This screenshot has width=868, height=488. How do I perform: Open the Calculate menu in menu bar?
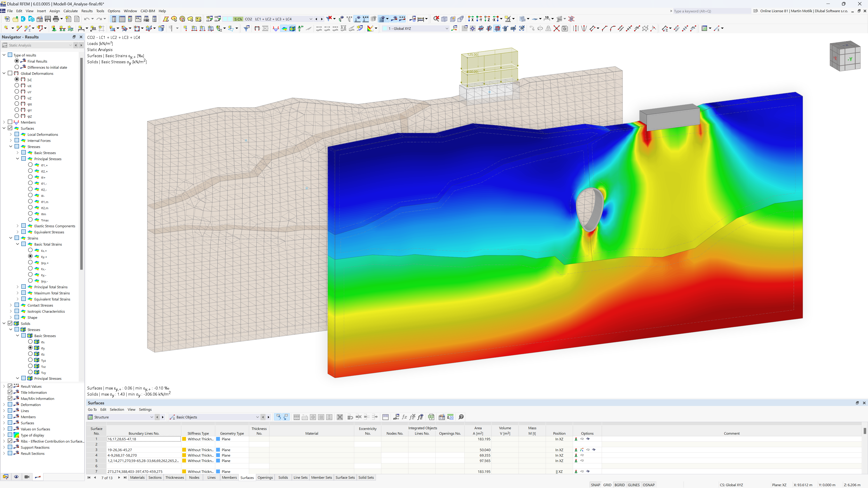coord(70,11)
